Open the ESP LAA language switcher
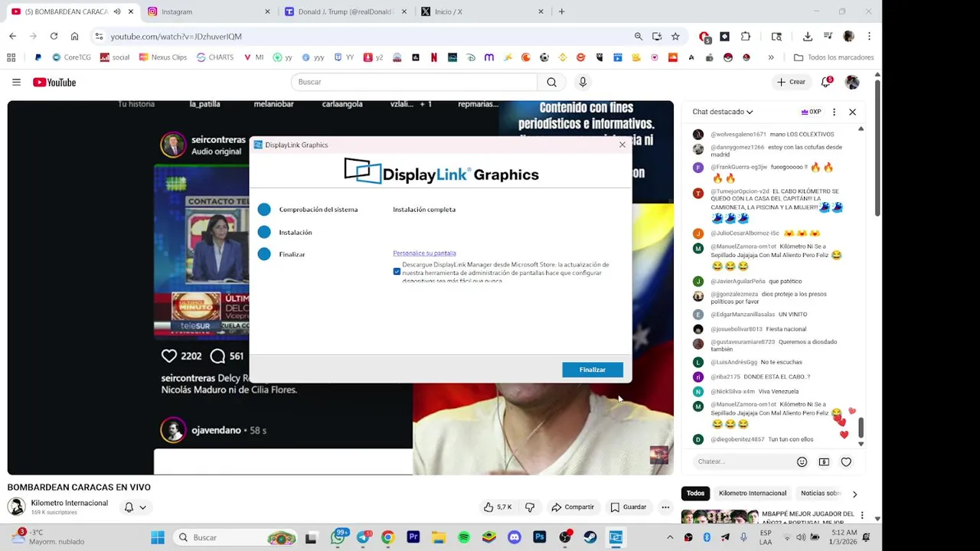Screen dimensions: 980x551 (x=766, y=537)
